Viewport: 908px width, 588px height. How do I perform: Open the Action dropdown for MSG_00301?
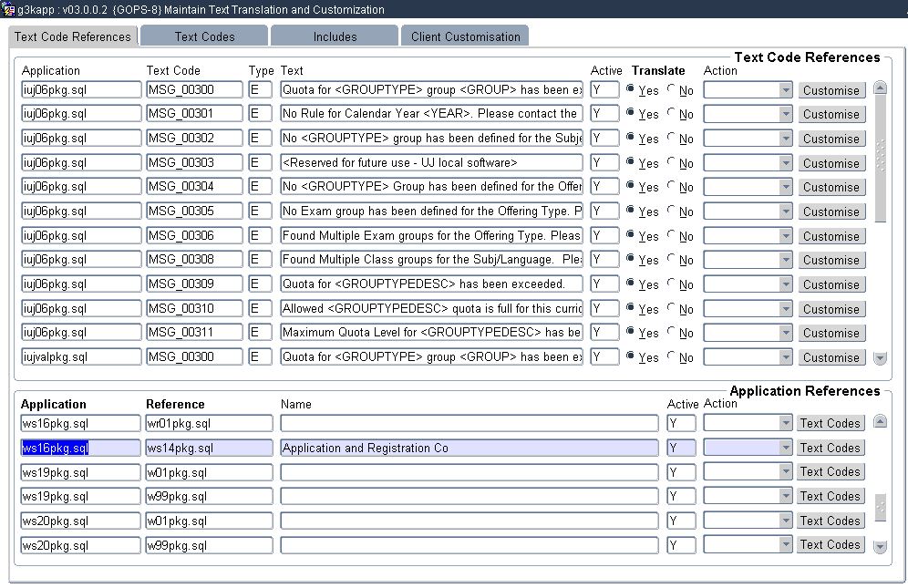(x=784, y=114)
